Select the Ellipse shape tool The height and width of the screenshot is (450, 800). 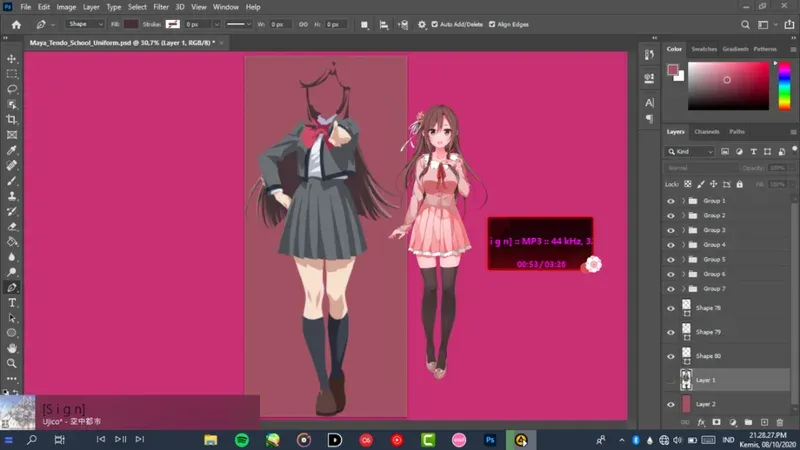tap(12, 333)
